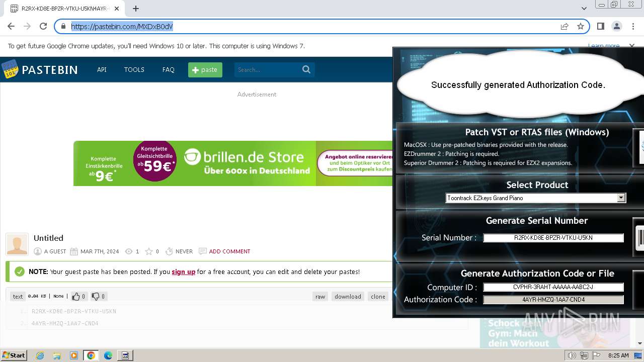Viewport: 644px width, 362px height.
Task: Click the MAR 7TH, 2024 date
Action: 100,251
